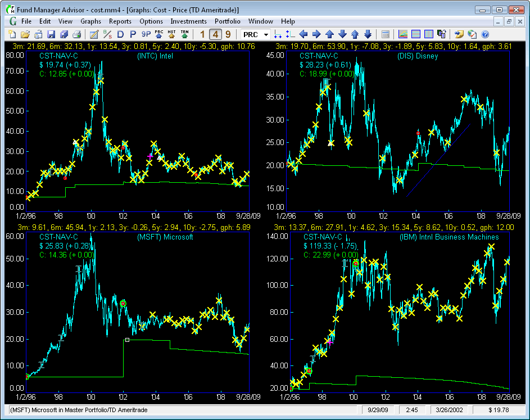This screenshot has height=420, width=530.
Task: Click the B/S buy-sell toolbar icon
Action: point(107,34)
